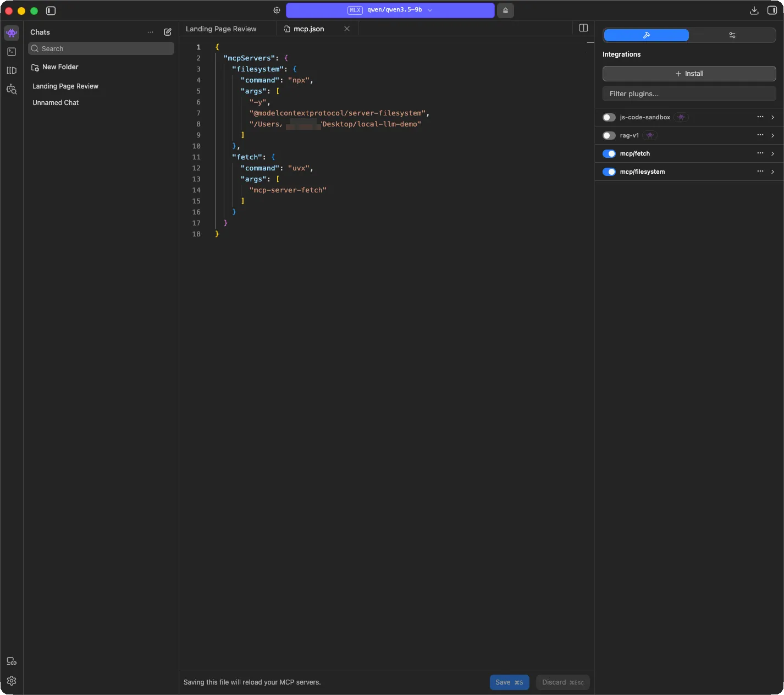Create a New Folder in Chats

(x=55, y=67)
